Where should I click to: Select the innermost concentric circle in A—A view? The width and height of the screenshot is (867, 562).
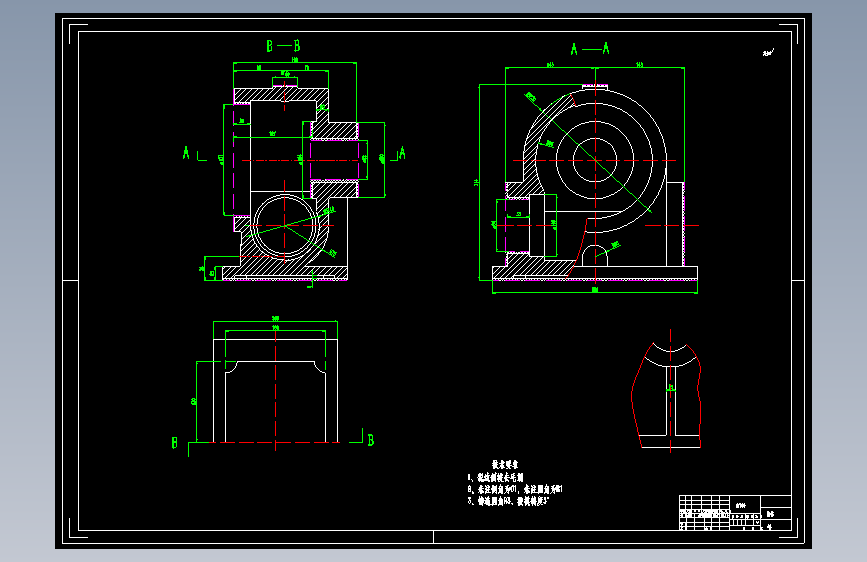(595, 160)
